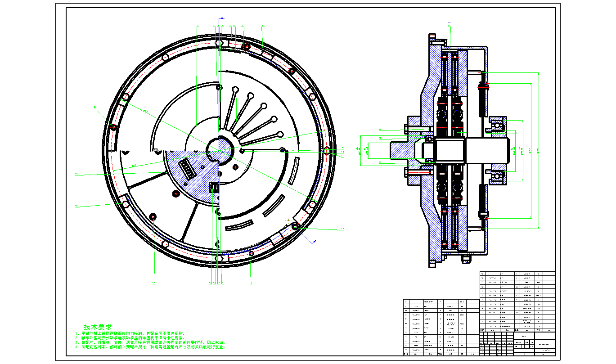Select the release bearing in section view
616x364 pixels.
(x=497, y=124)
